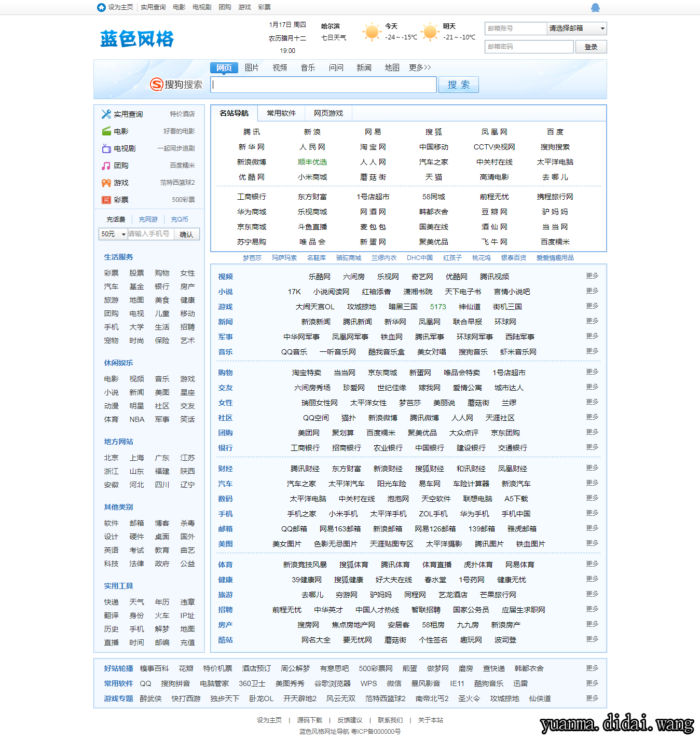The height and width of the screenshot is (740, 700).
Task: Click the music note icon for 团购
Action: click(x=106, y=166)
